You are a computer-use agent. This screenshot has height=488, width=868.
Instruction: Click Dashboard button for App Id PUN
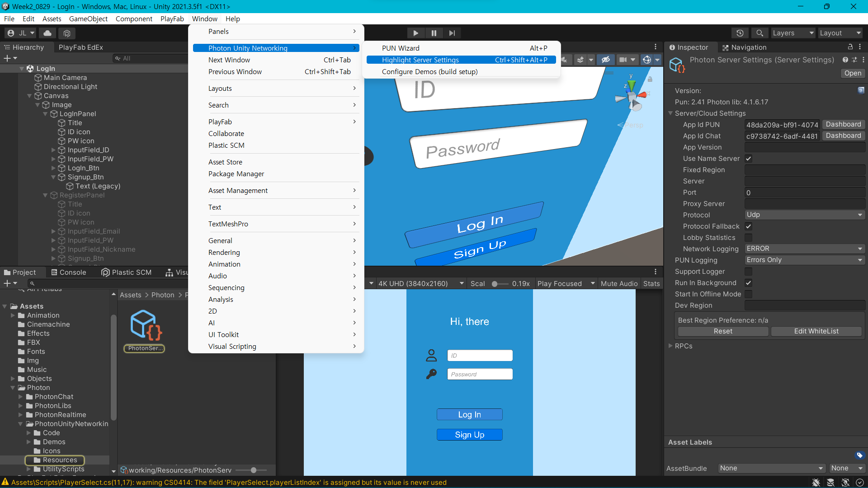[843, 125]
